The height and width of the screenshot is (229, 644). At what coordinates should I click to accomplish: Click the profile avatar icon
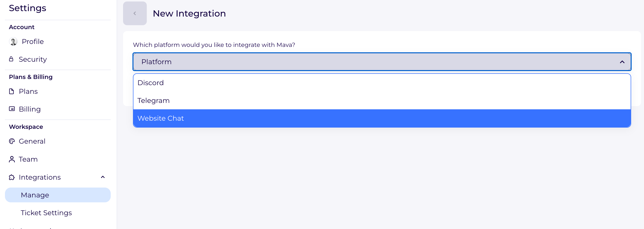(13, 41)
